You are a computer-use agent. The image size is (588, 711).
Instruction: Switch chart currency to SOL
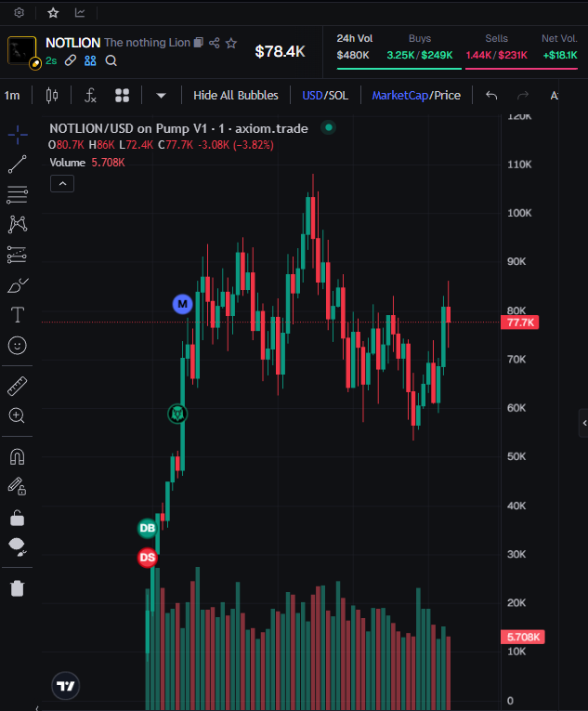click(338, 96)
